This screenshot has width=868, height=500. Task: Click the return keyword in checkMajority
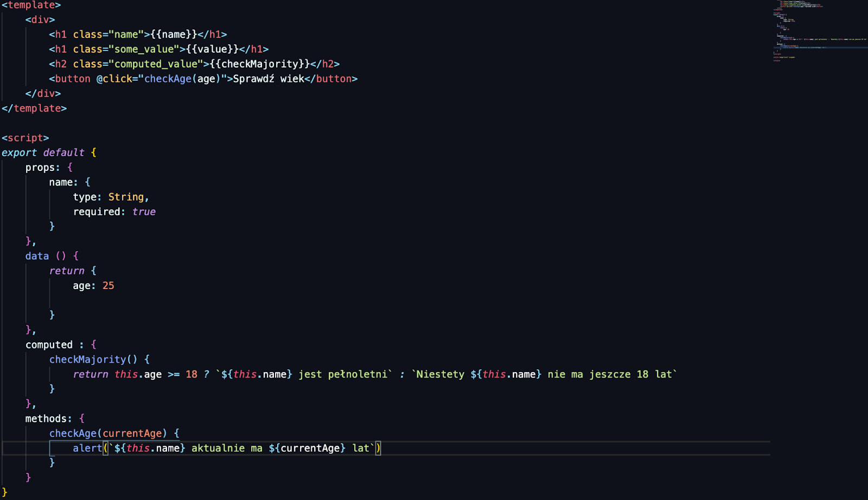91,374
